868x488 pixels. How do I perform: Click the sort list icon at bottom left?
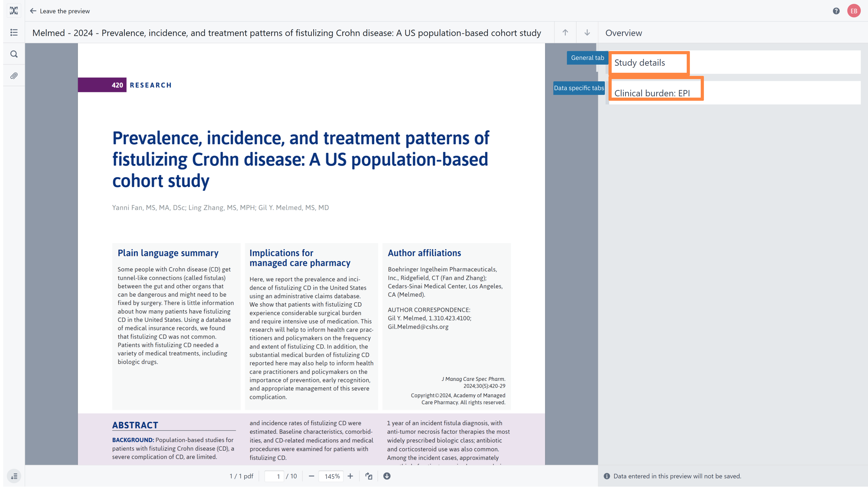(x=14, y=476)
